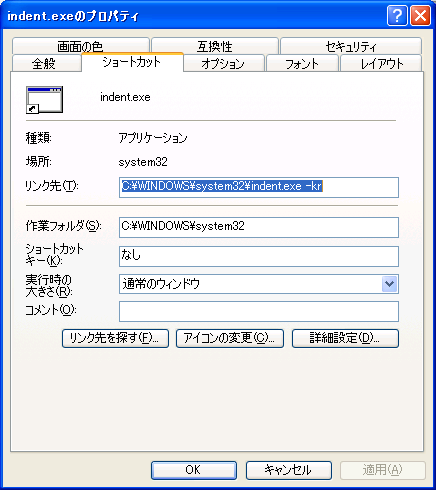The height and width of the screenshot is (490, 436).
Task: Click the キャンセル button
Action: (289, 470)
